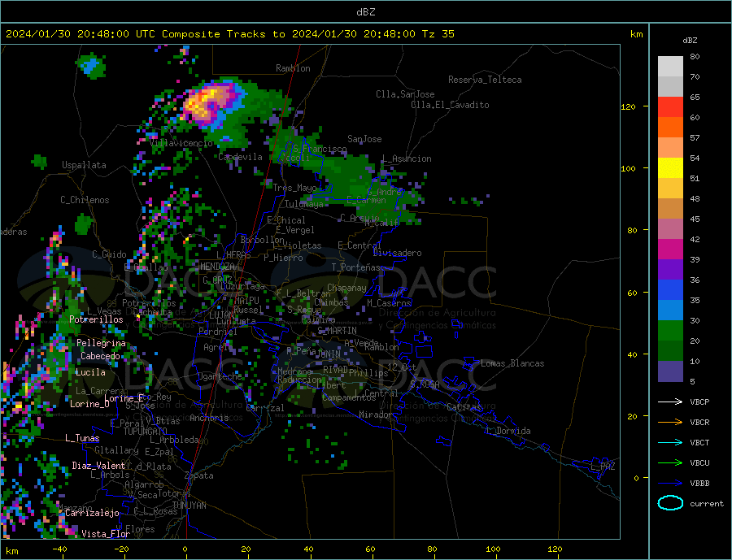This screenshot has height=560, width=732.
Task: Click the Villavicencio label on the map
Action: click(181, 143)
